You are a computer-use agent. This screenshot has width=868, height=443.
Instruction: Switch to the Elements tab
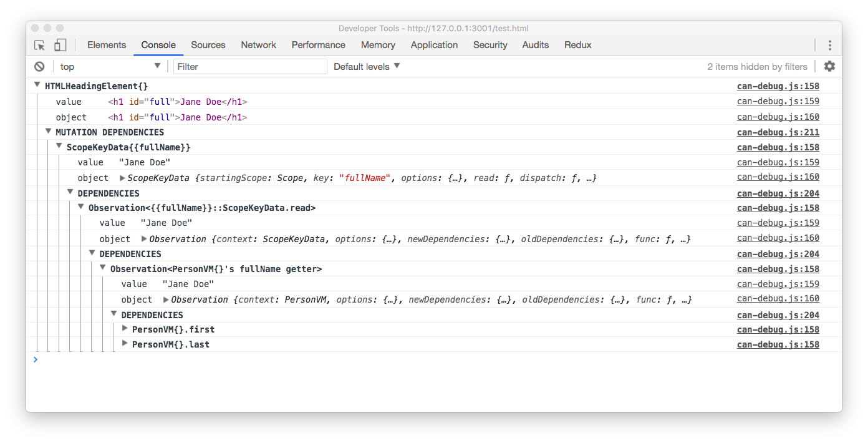pos(107,45)
